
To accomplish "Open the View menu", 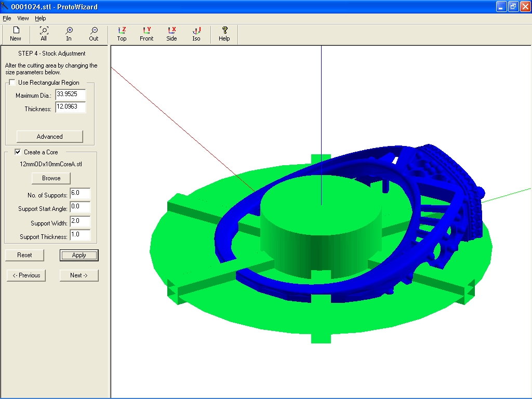I will (23, 18).
